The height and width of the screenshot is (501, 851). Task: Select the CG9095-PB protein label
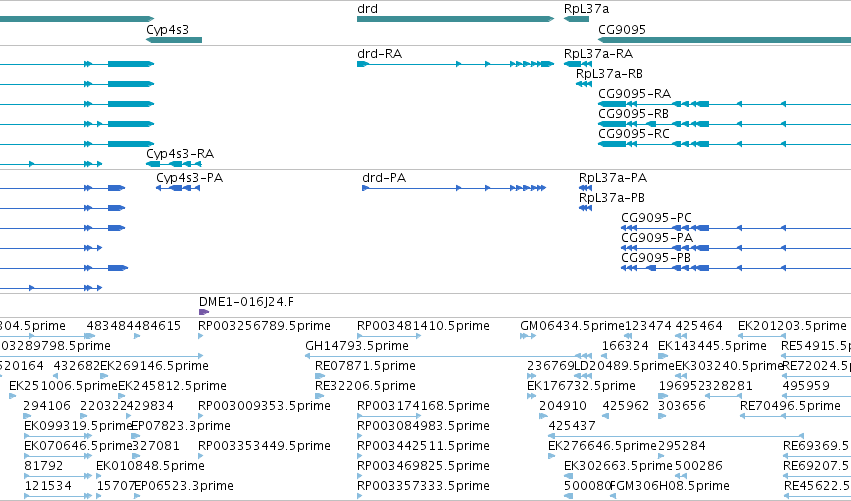[656, 258]
